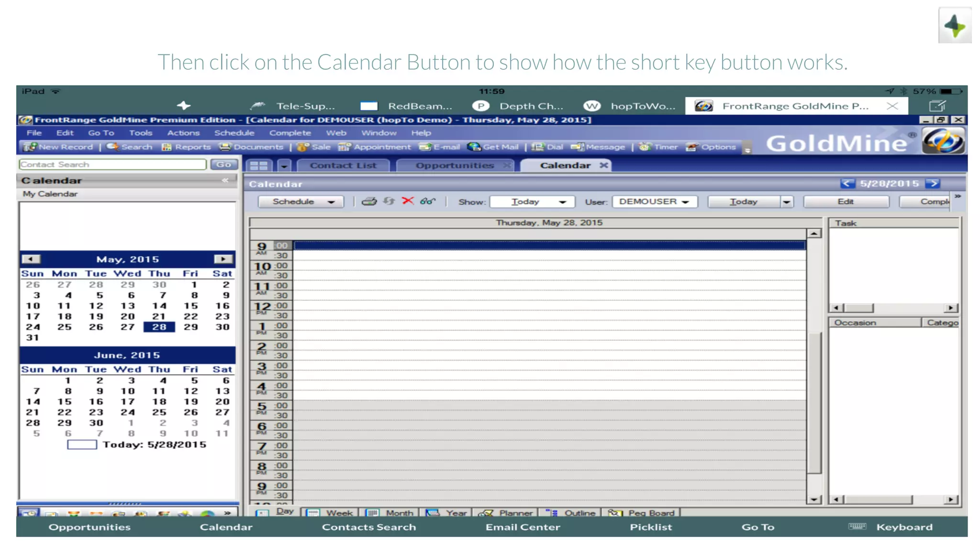Click the red X delete icon
This screenshot has height=551, width=980.
pyautogui.click(x=408, y=201)
